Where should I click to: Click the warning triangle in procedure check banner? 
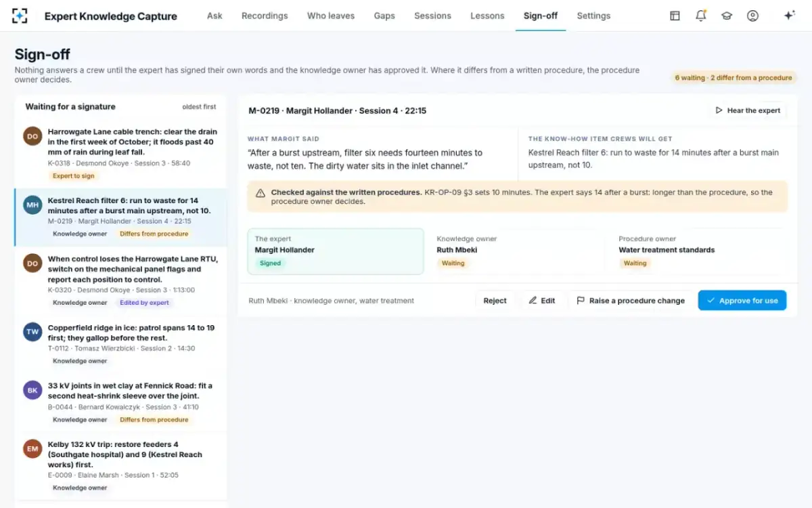click(261, 193)
